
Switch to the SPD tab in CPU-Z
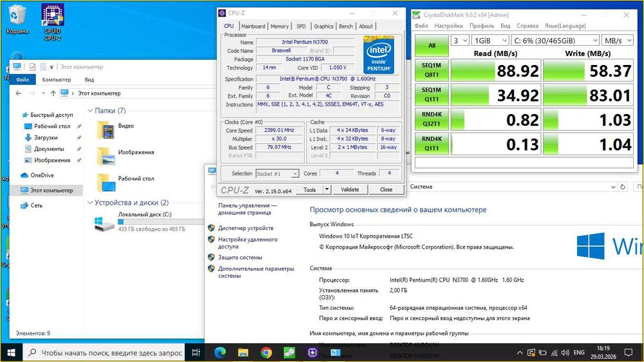301,26
